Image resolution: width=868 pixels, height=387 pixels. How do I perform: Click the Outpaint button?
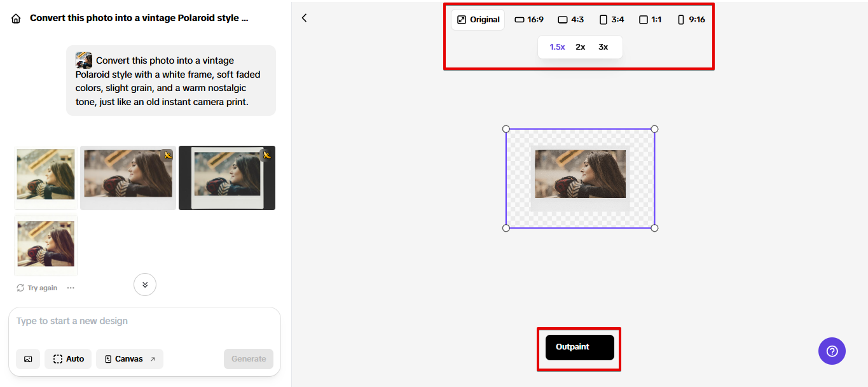pos(580,348)
